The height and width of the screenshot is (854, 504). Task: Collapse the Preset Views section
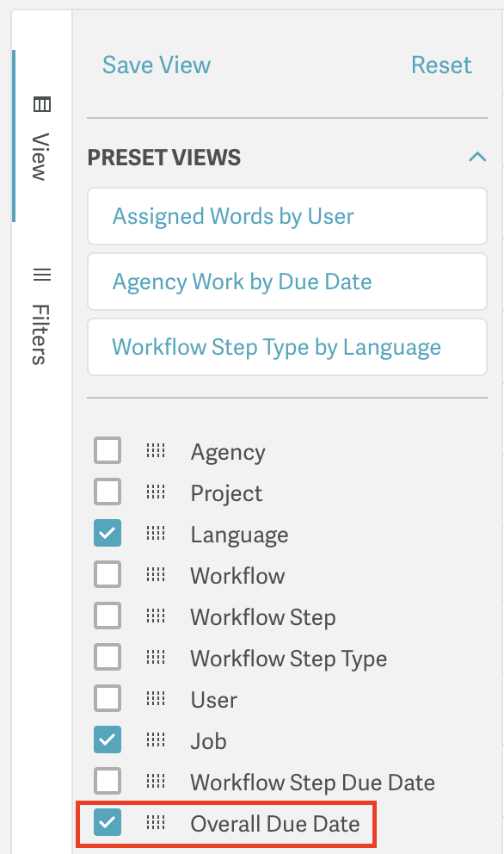point(477,158)
